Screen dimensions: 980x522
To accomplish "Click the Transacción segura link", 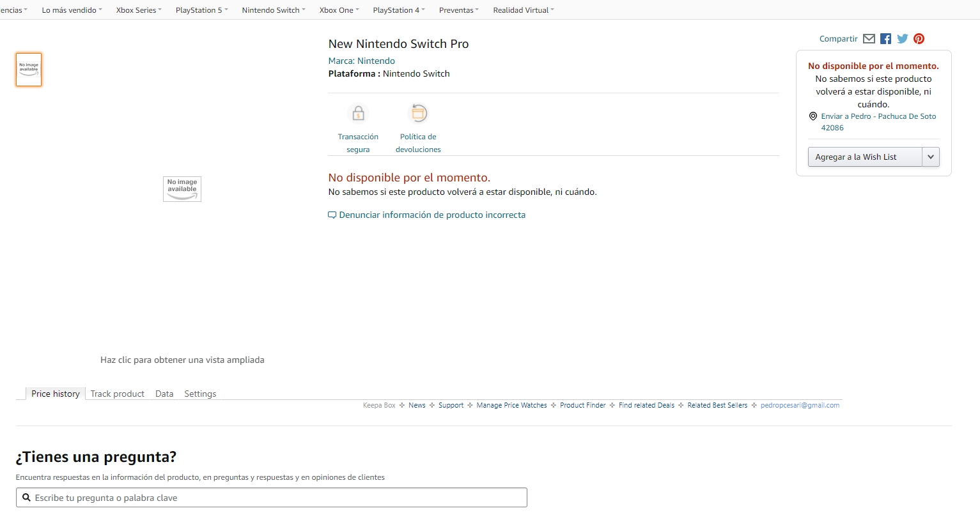I will 358,143.
